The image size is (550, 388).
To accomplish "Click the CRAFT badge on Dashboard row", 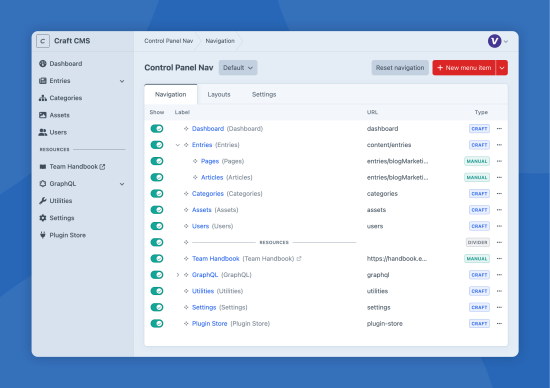I will [479, 129].
